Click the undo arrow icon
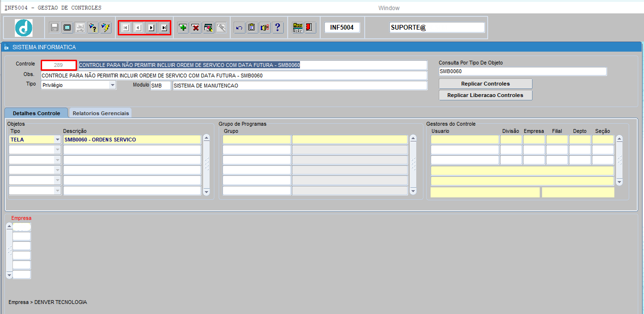This screenshot has width=644, height=314. (x=239, y=28)
